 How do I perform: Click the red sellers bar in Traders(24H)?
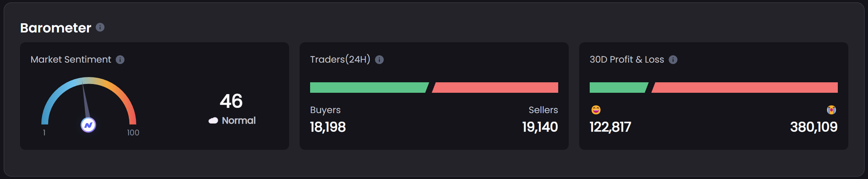point(495,88)
